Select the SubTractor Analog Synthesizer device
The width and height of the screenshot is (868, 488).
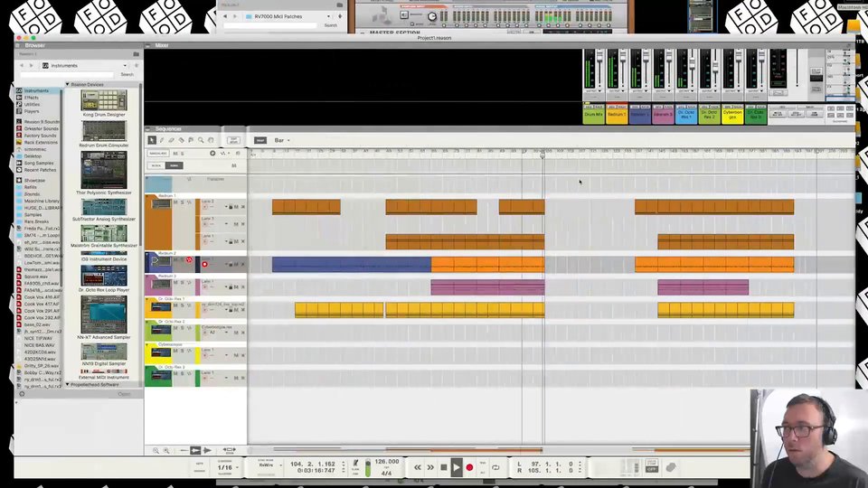(103, 211)
